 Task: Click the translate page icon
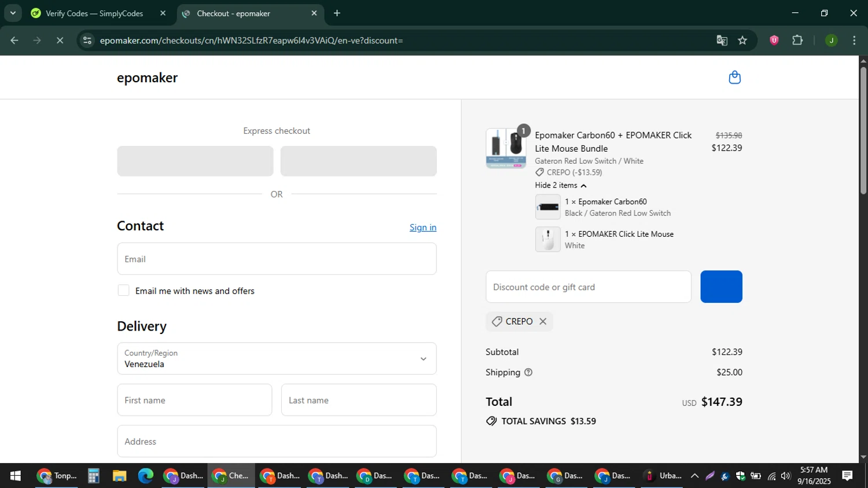(x=722, y=41)
